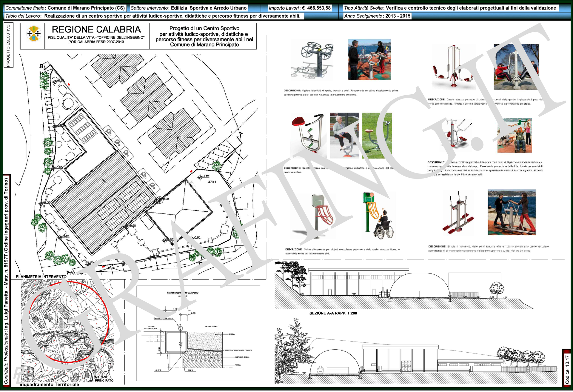The height and width of the screenshot is (392, 573).
Task: Click the Anno Svolgimento 2013 - 2015 field
Action: (377, 16)
